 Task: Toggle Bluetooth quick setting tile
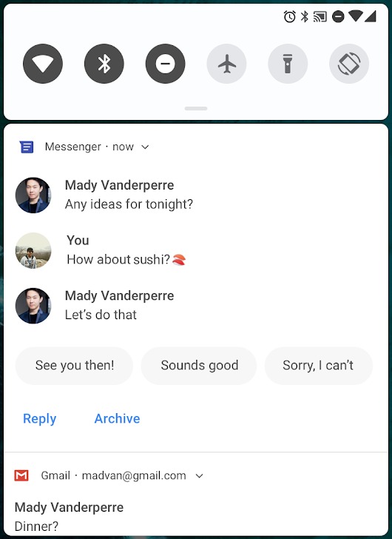click(104, 64)
